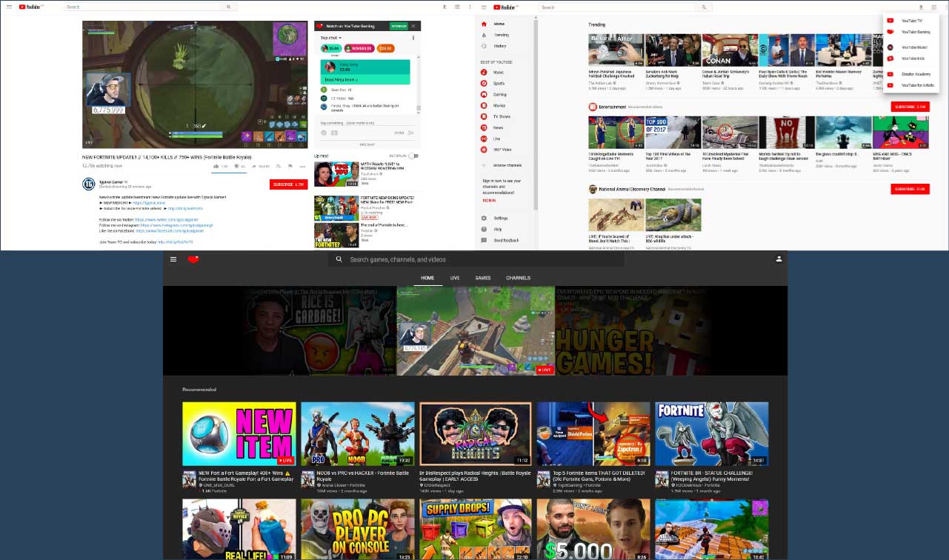Open Settings gear in home sidebar
The image size is (949, 560).
pos(485,219)
